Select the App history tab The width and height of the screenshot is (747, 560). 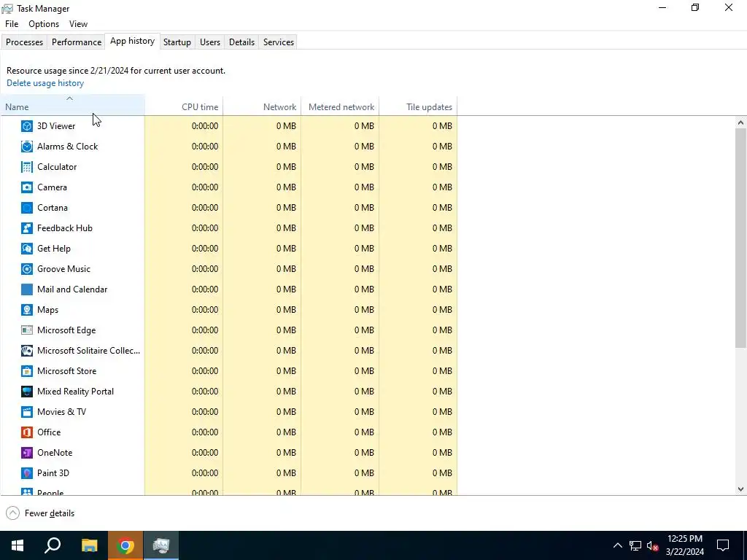[133, 41]
